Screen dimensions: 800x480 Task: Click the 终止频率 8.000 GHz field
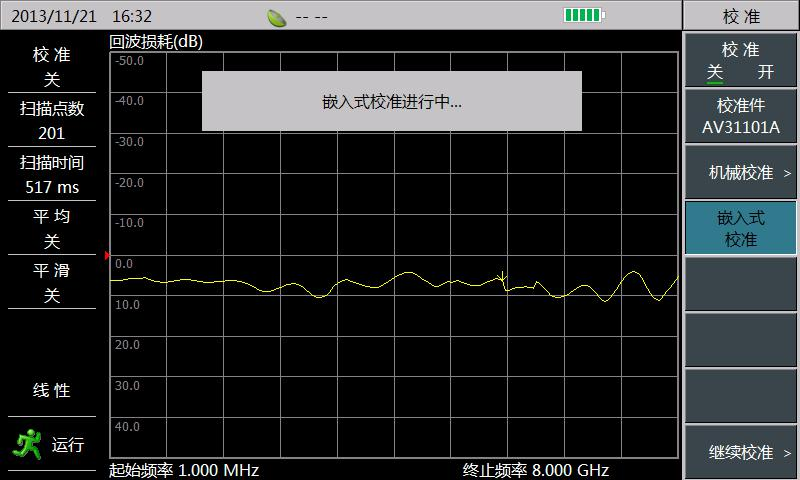pos(536,470)
